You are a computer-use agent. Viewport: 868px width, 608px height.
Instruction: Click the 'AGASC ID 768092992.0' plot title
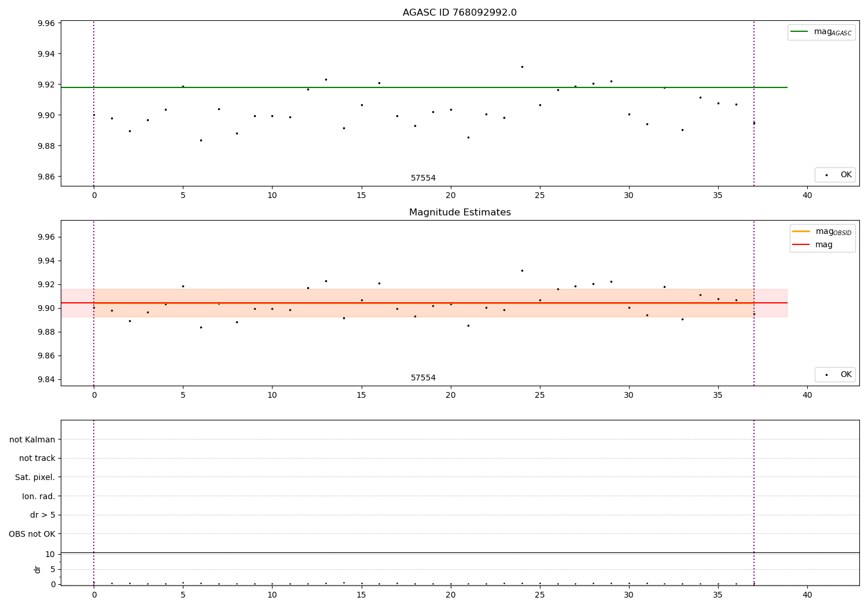(459, 13)
